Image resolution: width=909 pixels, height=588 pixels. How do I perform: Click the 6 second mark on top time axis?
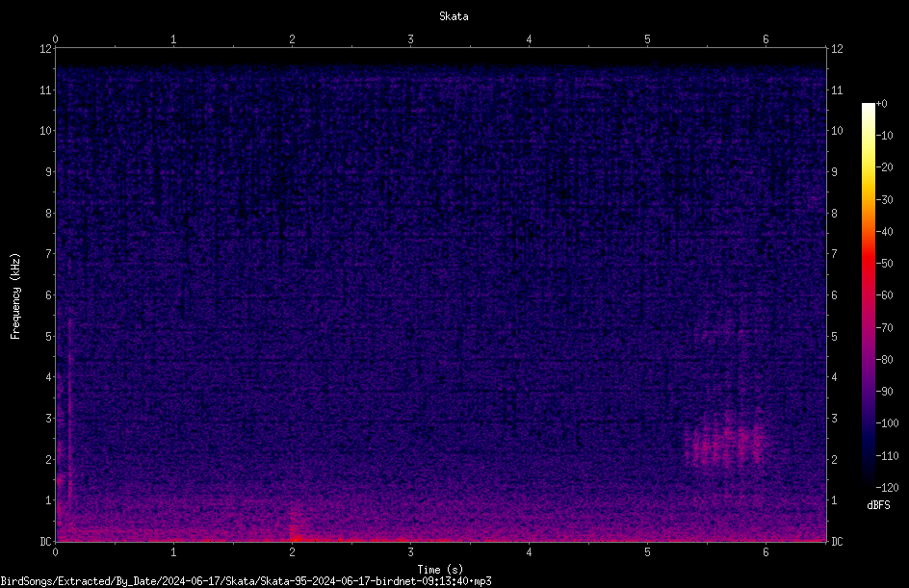pos(766,39)
